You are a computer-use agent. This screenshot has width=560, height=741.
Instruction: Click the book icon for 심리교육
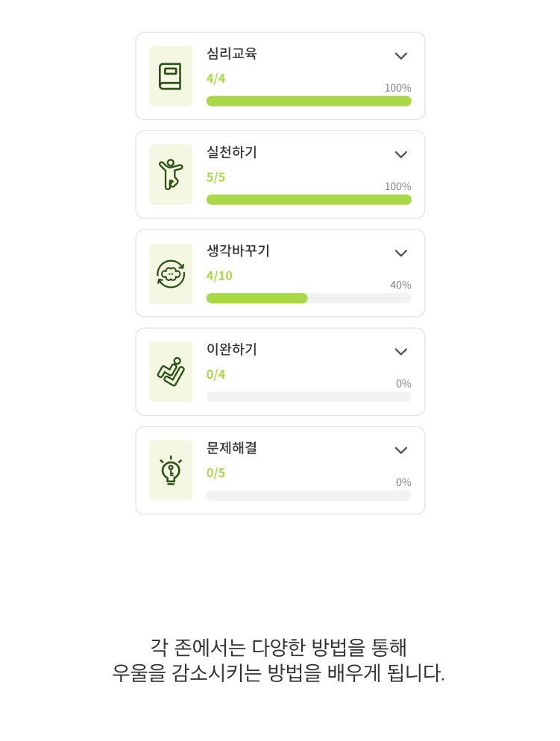tap(171, 76)
